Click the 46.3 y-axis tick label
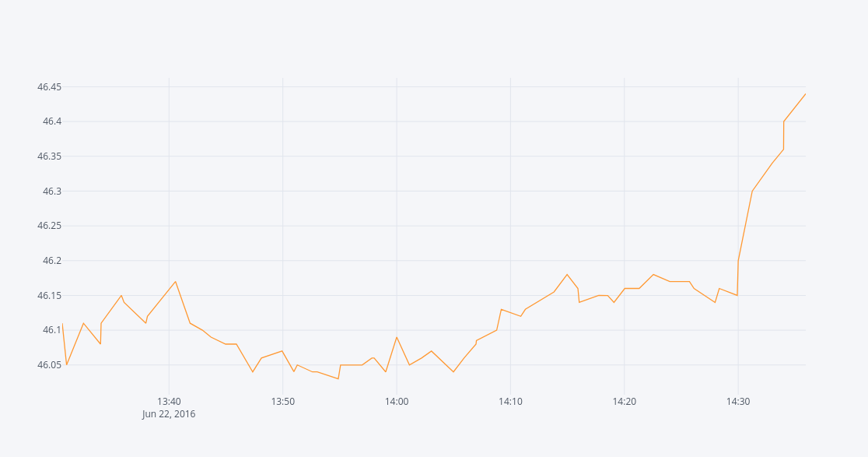868x457 pixels. (51, 192)
